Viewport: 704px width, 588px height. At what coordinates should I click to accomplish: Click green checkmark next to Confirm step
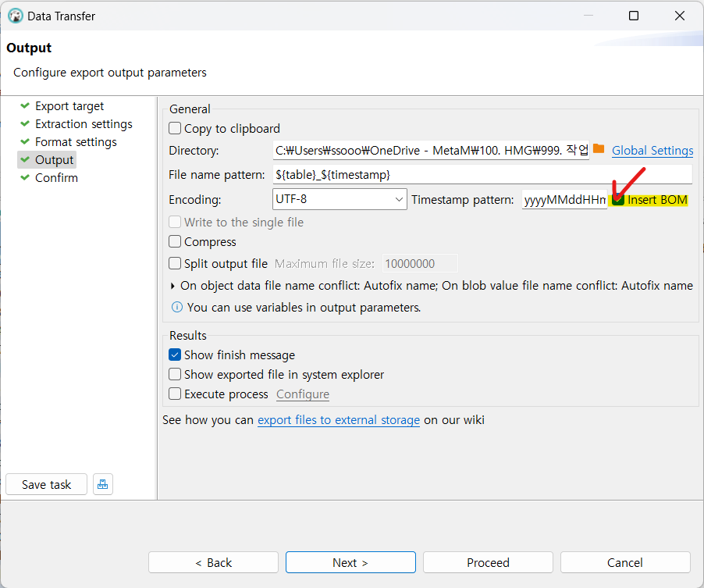click(25, 178)
